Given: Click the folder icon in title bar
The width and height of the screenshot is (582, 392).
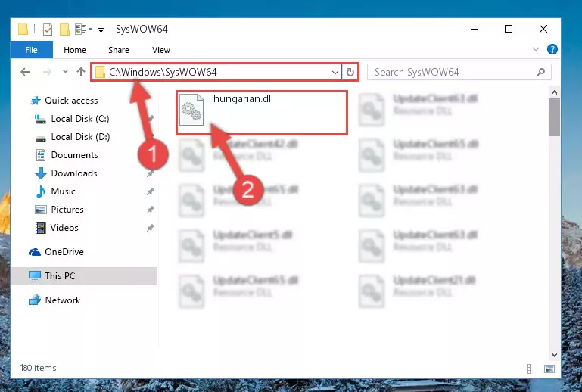Looking at the screenshot, I should coord(23,29).
